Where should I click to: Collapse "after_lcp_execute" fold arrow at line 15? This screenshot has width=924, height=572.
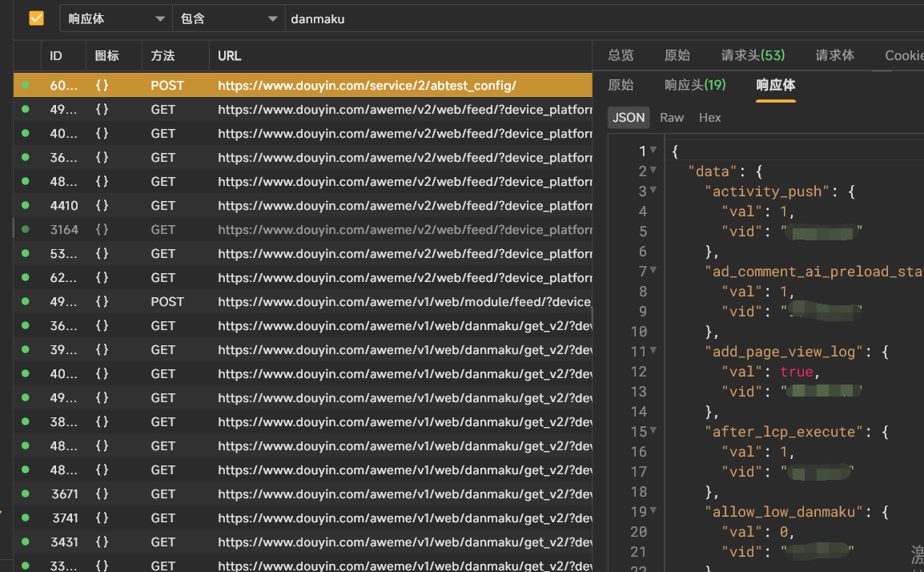coord(653,431)
